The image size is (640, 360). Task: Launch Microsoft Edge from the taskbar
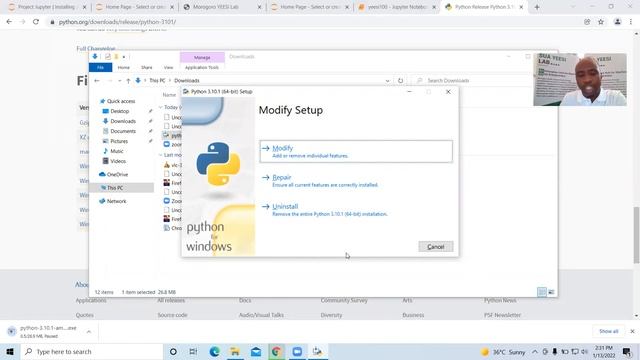[x=214, y=351]
